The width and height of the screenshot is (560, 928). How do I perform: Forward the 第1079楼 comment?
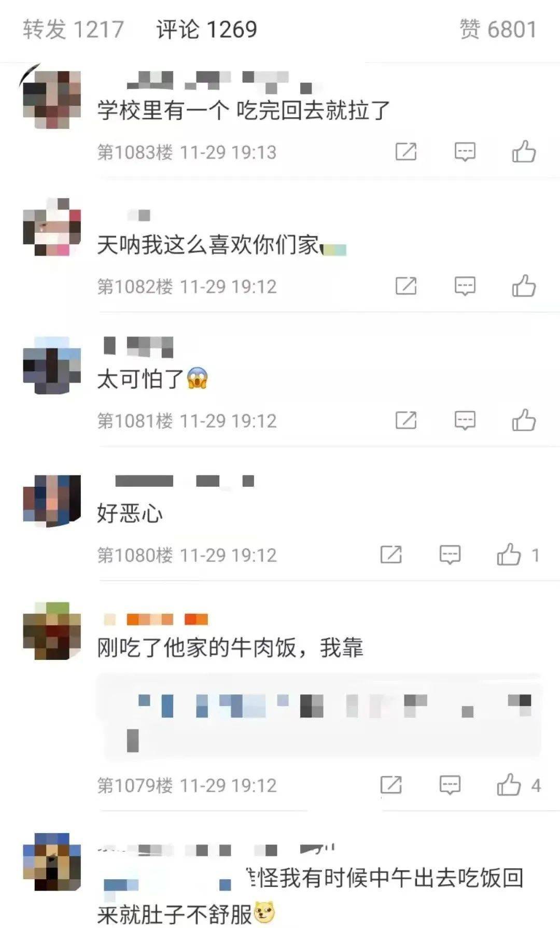click(391, 784)
